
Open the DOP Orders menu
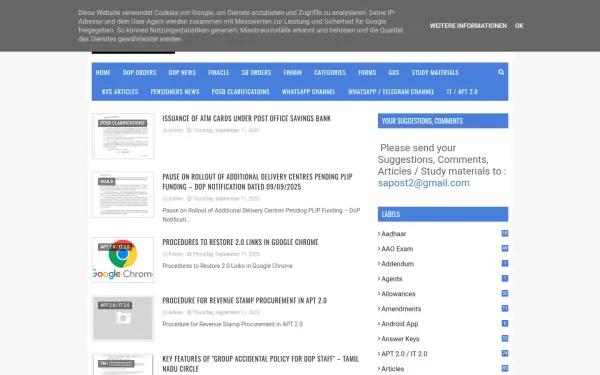[x=139, y=72]
